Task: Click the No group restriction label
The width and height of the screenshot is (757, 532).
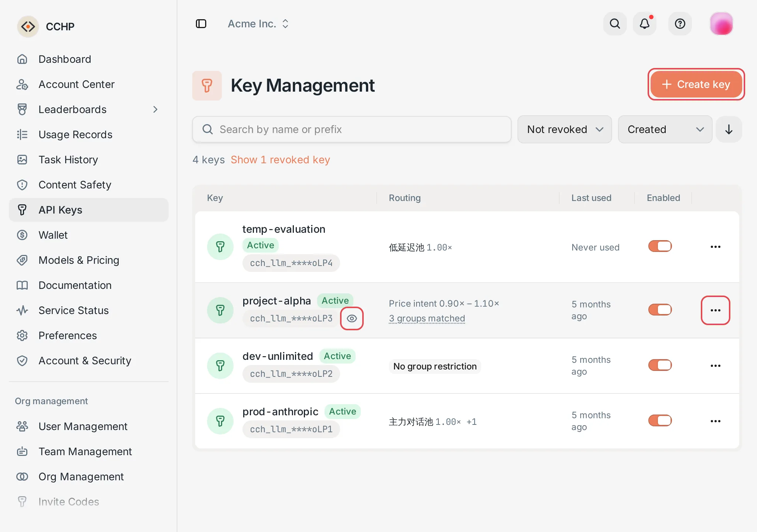Action: [x=435, y=366]
